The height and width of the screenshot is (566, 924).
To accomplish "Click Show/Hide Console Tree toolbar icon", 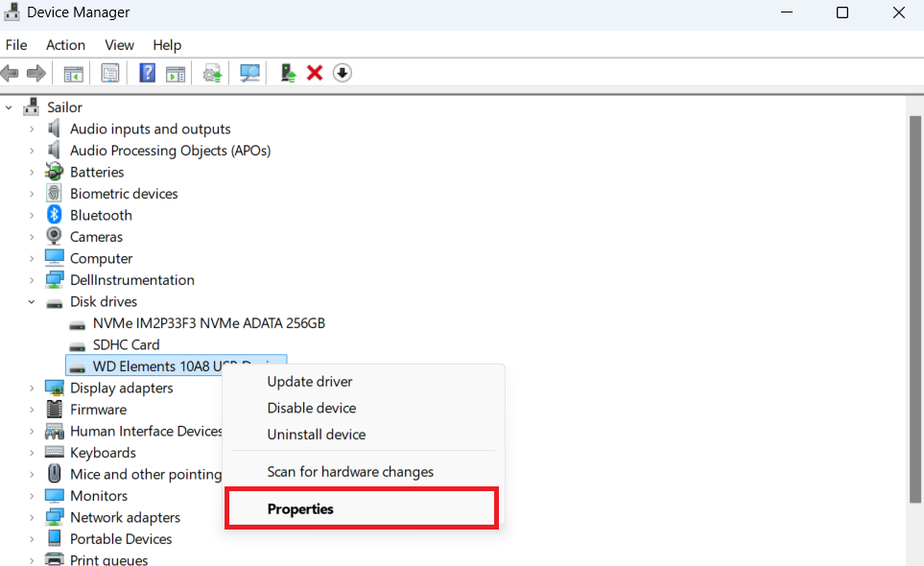I will click(x=74, y=74).
